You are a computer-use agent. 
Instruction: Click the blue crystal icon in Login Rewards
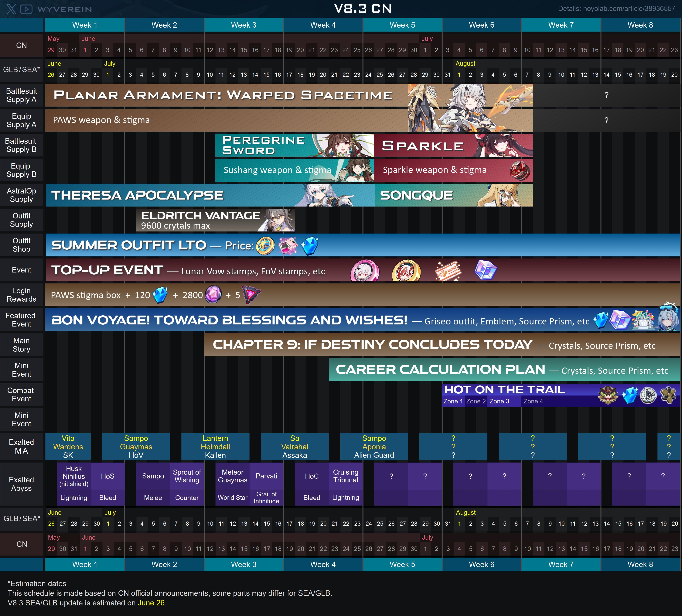click(x=160, y=295)
